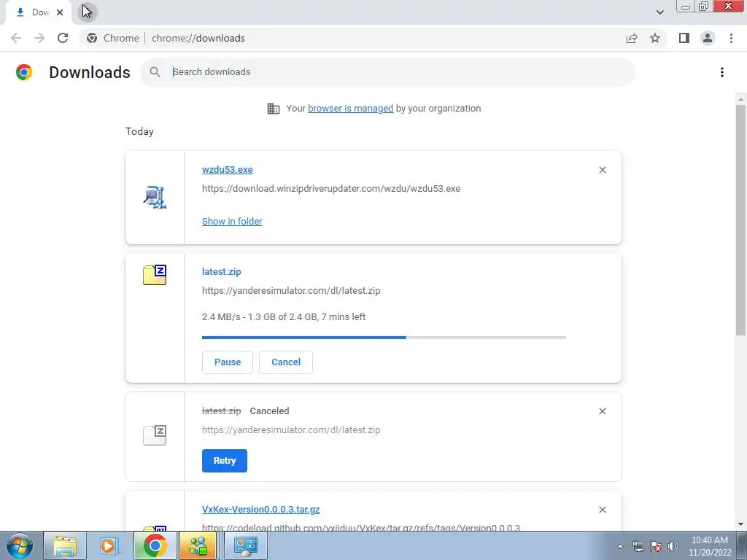Show hidden system tray icons

pos(620,546)
